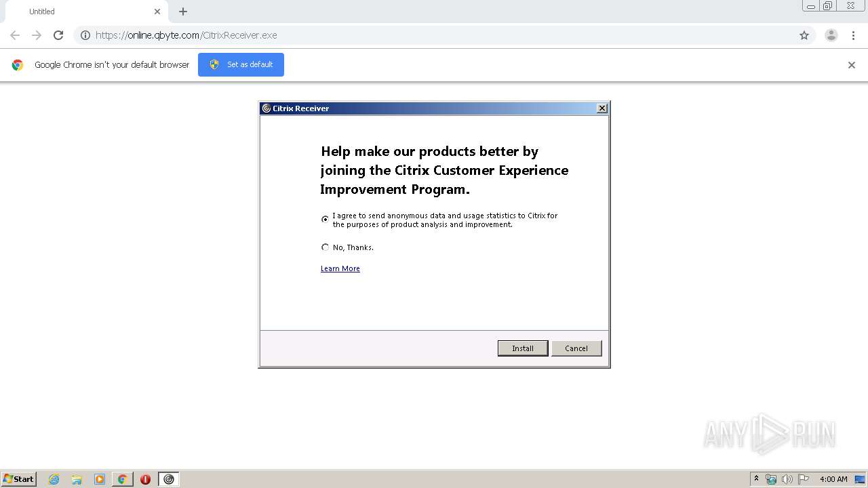This screenshot has height=488, width=868.
Task: Reload the current page
Action: (58, 35)
